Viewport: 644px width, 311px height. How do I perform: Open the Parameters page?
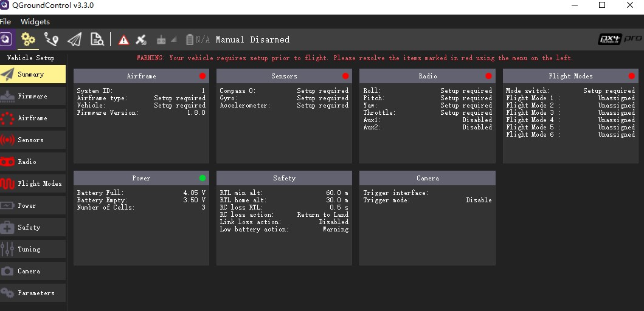(x=33, y=293)
